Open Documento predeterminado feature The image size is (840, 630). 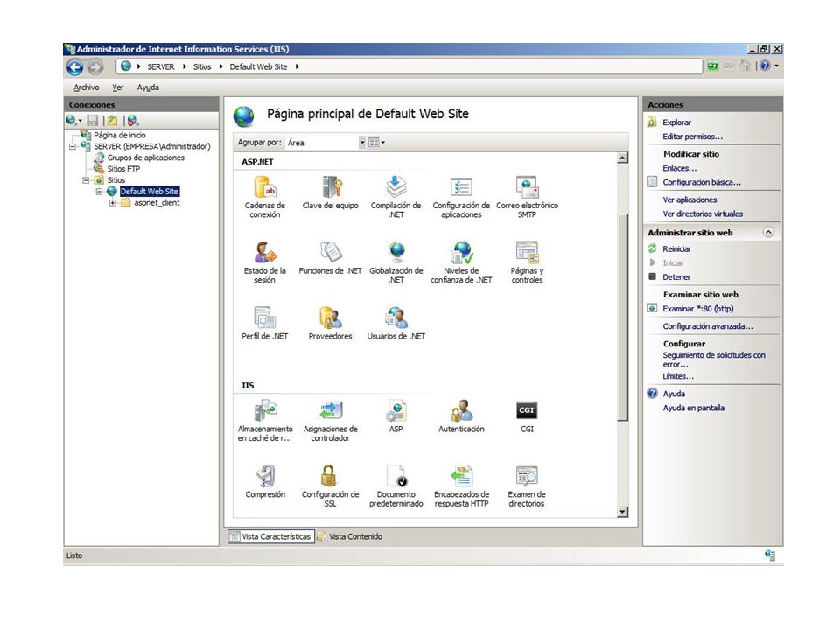pyautogui.click(x=395, y=486)
